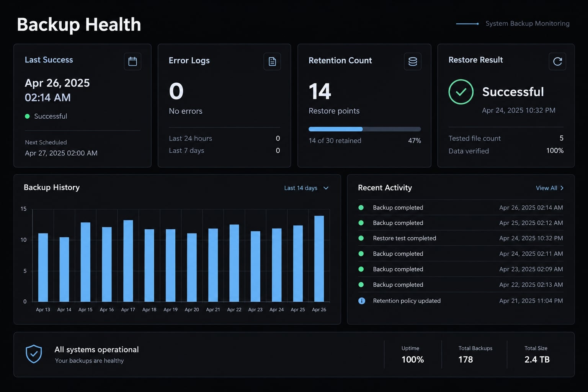Click the System Backup Monitoring label
The width and height of the screenshot is (588, 392).
click(528, 23)
